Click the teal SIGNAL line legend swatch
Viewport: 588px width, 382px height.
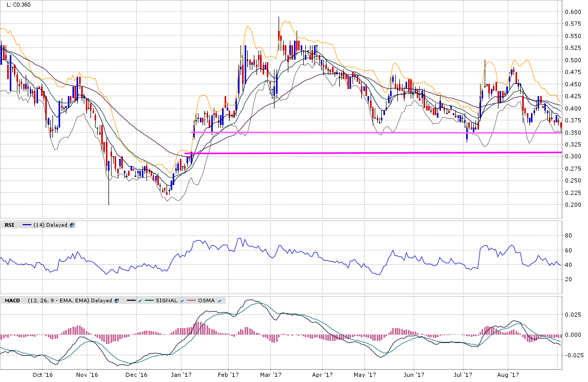pos(149,300)
